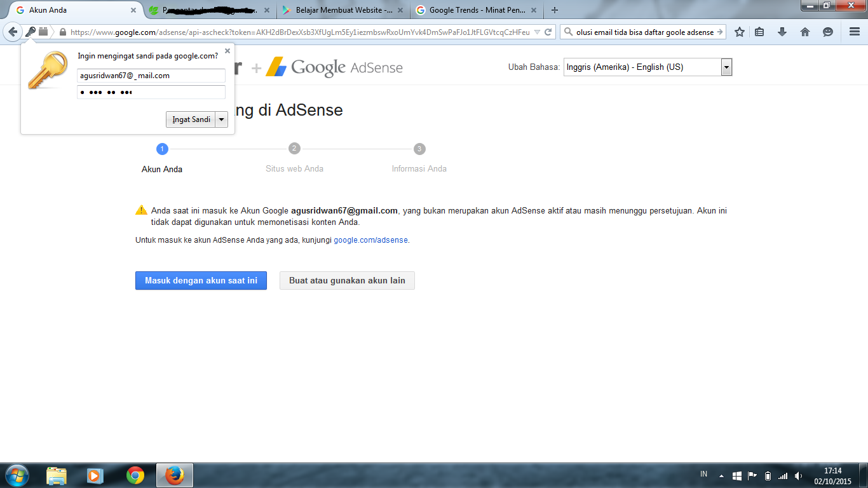
Task: Click Masuk dengan akun saat ini button
Action: coord(201,280)
